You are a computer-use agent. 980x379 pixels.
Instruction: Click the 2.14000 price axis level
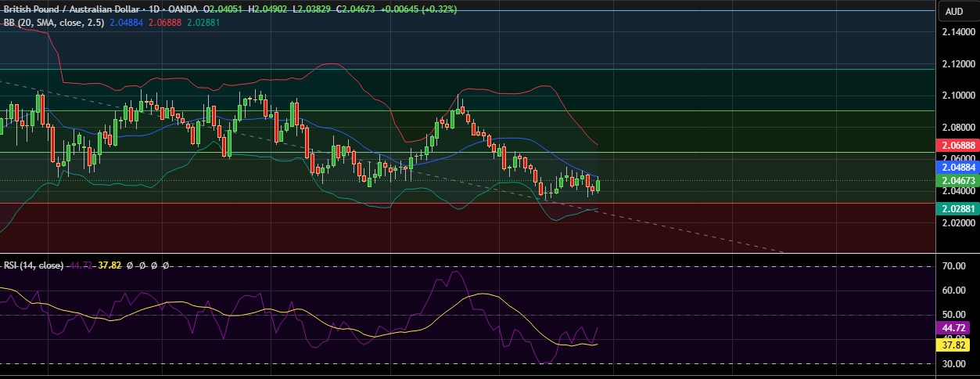[x=957, y=32]
